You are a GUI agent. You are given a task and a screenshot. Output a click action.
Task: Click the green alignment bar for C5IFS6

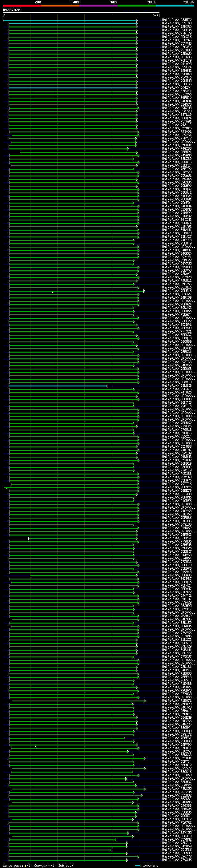click(x=60, y=850)
